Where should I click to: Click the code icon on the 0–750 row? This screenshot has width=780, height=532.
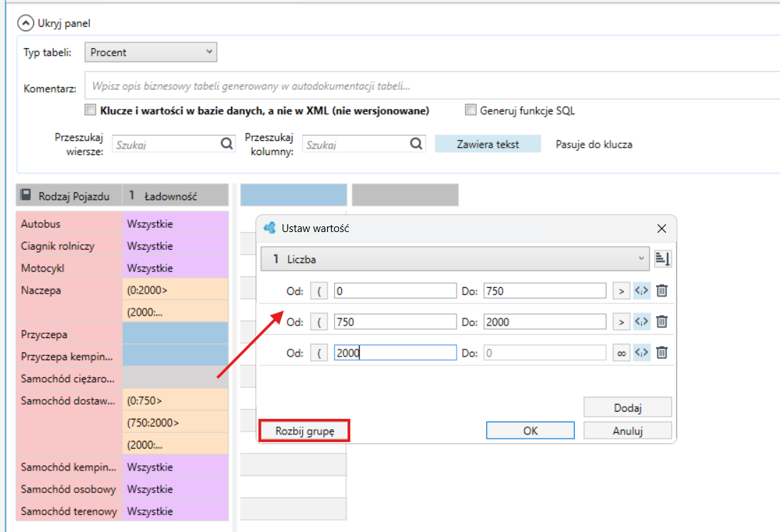(642, 291)
